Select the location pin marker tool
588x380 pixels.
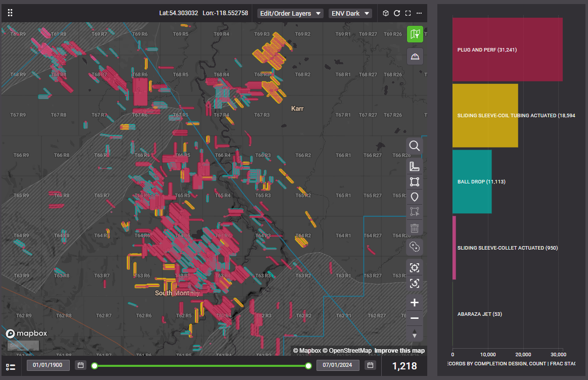coord(415,197)
